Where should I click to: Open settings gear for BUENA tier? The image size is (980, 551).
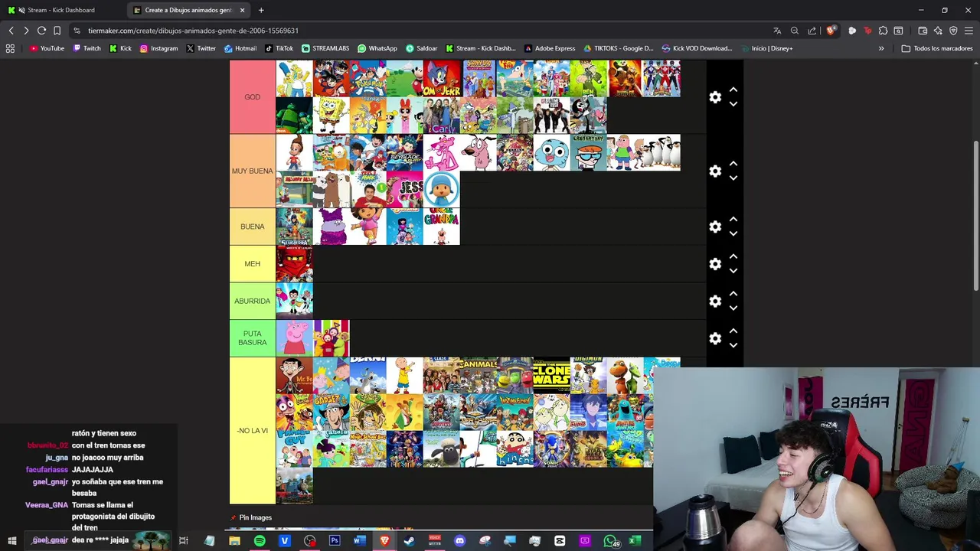pos(715,227)
